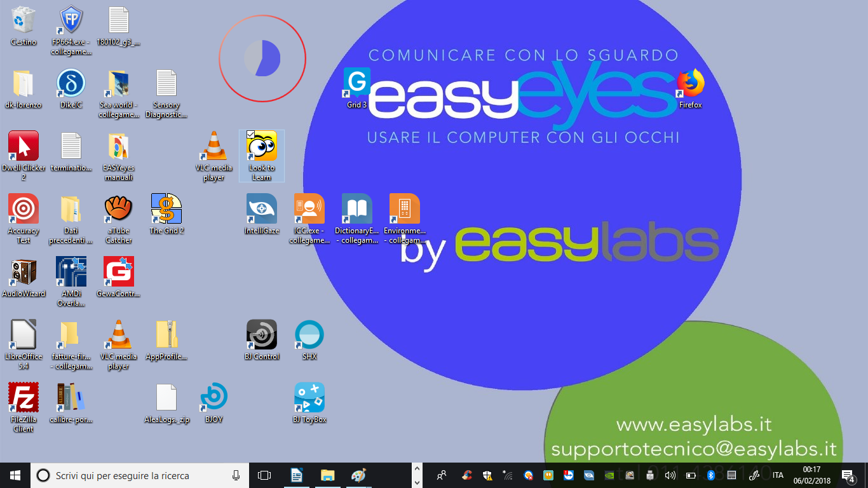This screenshot has height=488, width=868.
Task: Launch Grid 3 shortcut
Action: point(357,89)
